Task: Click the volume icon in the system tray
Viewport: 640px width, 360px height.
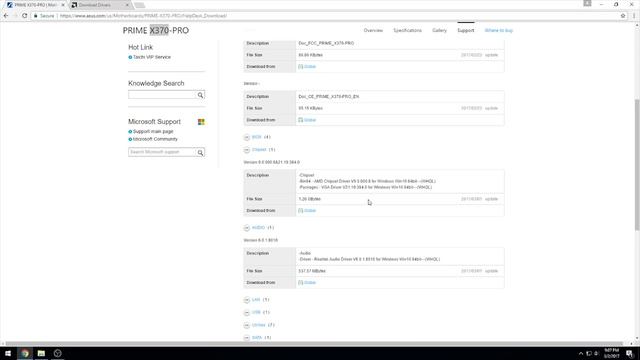Action: click(x=596, y=353)
